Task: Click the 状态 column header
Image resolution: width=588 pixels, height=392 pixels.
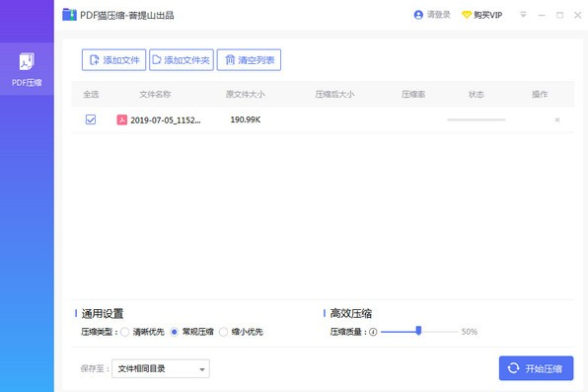Action: click(477, 94)
